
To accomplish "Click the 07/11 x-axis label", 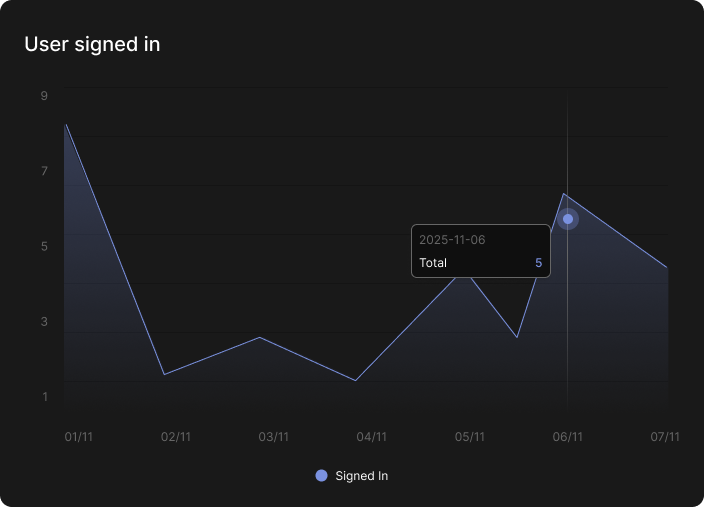I will (x=665, y=437).
